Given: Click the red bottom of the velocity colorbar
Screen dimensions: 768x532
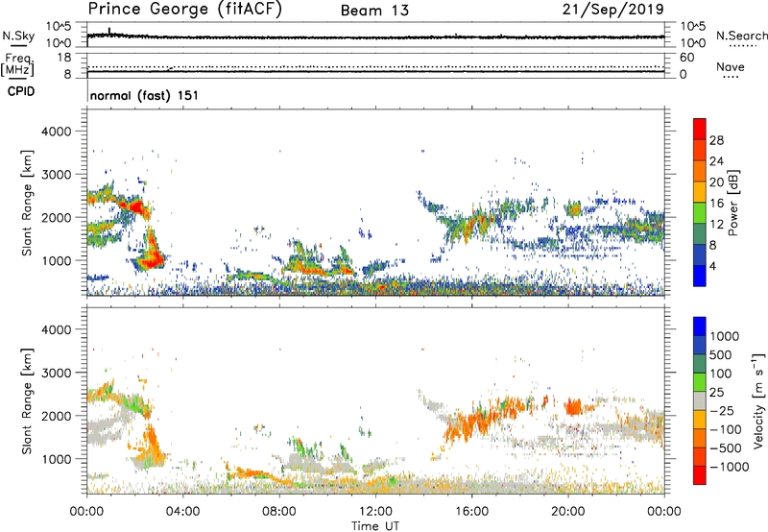Looking at the screenshot, I should pos(700,475).
